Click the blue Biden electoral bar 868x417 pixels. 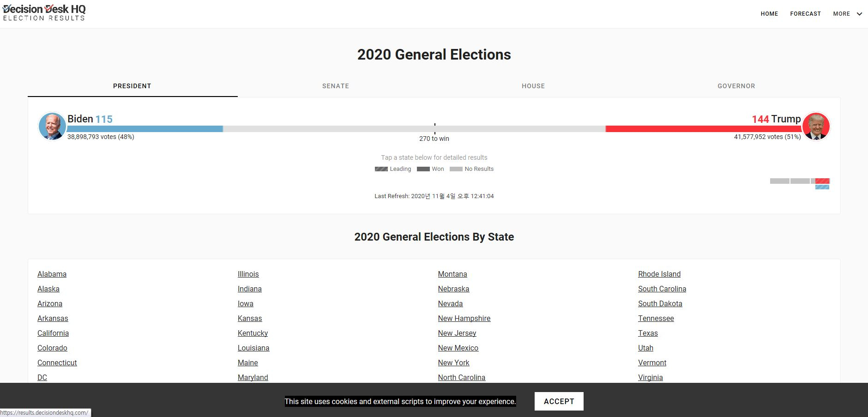(145, 129)
